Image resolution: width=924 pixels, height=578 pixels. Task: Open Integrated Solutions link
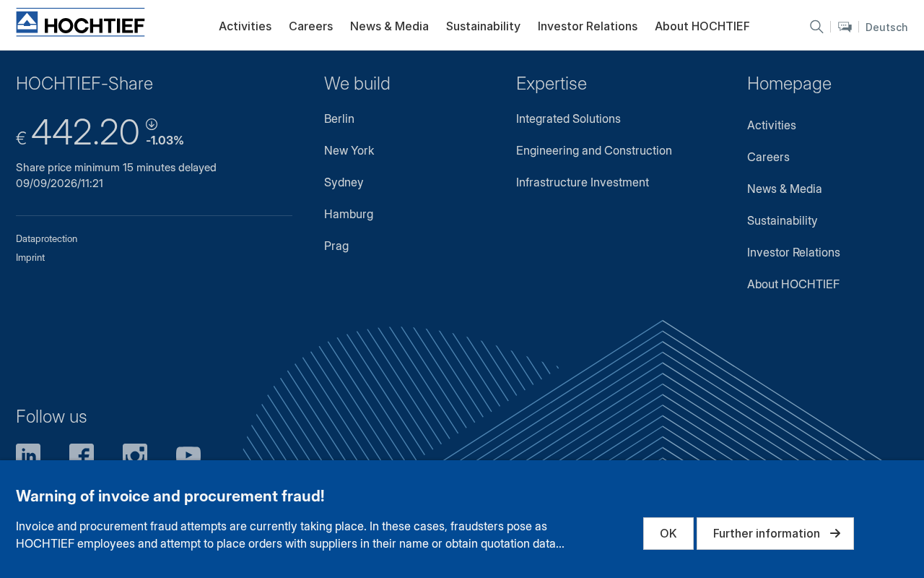coord(568,119)
